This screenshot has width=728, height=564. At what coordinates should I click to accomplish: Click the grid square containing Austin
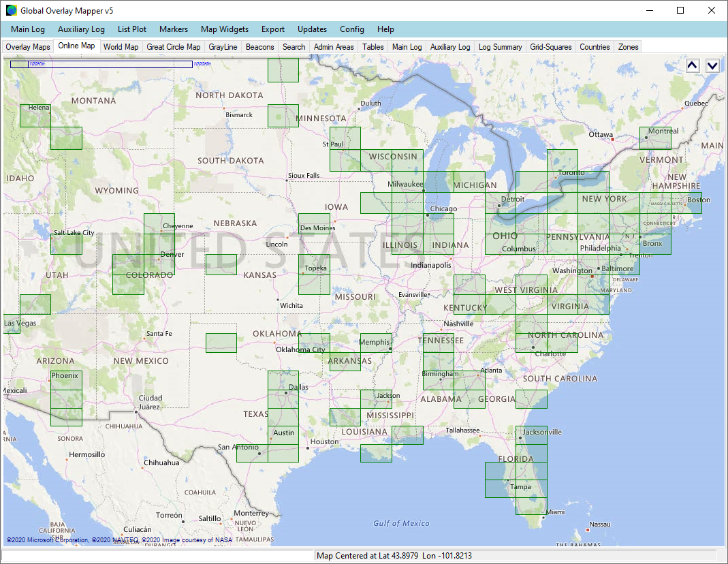[283, 435]
